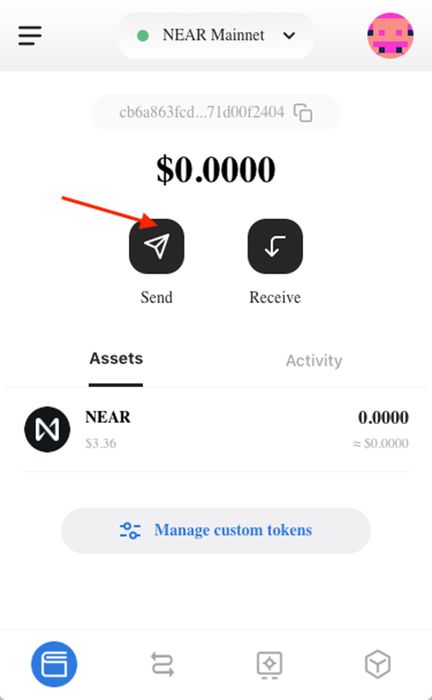
Task: Tap the Send paper-plane icon
Action: click(157, 246)
